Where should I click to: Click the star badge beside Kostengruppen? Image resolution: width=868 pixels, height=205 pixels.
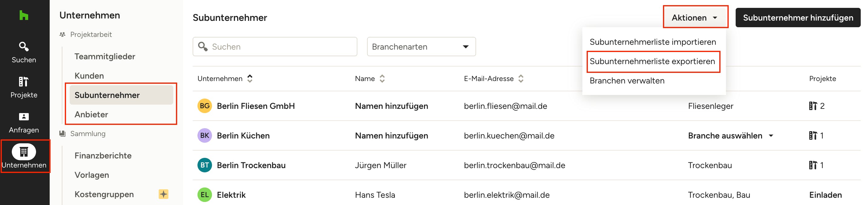click(164, 194)
